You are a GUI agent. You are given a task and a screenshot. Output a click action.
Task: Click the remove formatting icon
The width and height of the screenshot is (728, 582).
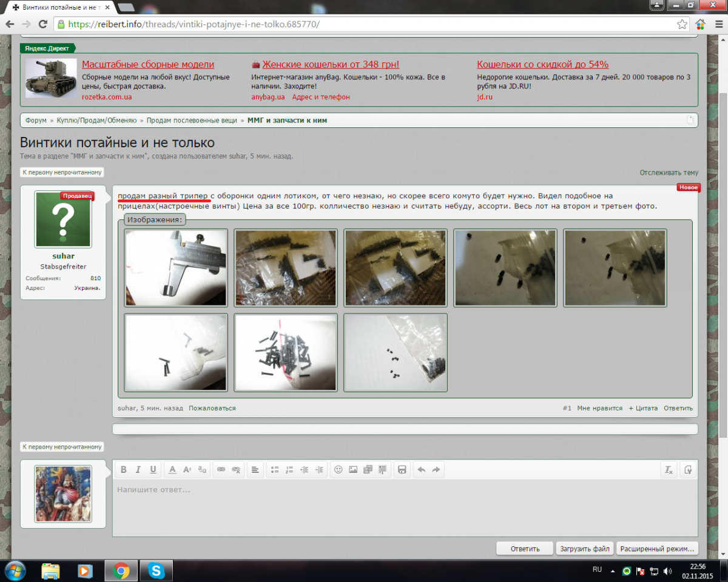669,469
